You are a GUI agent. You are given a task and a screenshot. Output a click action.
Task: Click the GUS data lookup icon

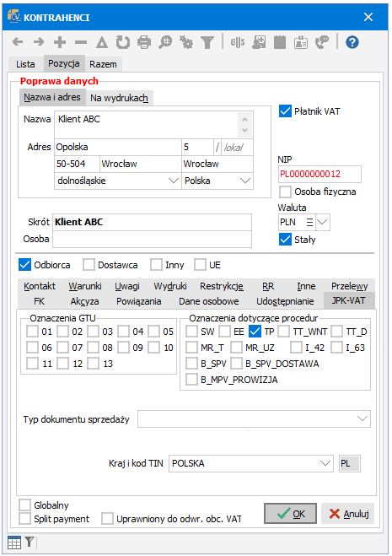point(238,42)
